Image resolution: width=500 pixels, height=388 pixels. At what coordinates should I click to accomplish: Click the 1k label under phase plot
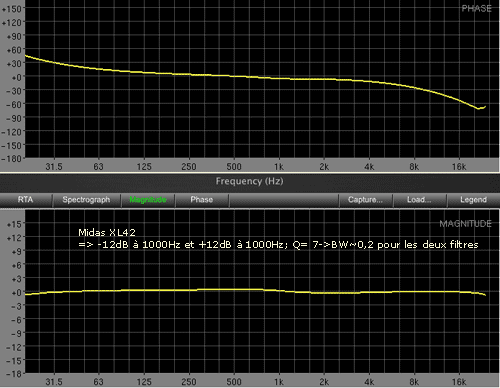click(279, 167)
